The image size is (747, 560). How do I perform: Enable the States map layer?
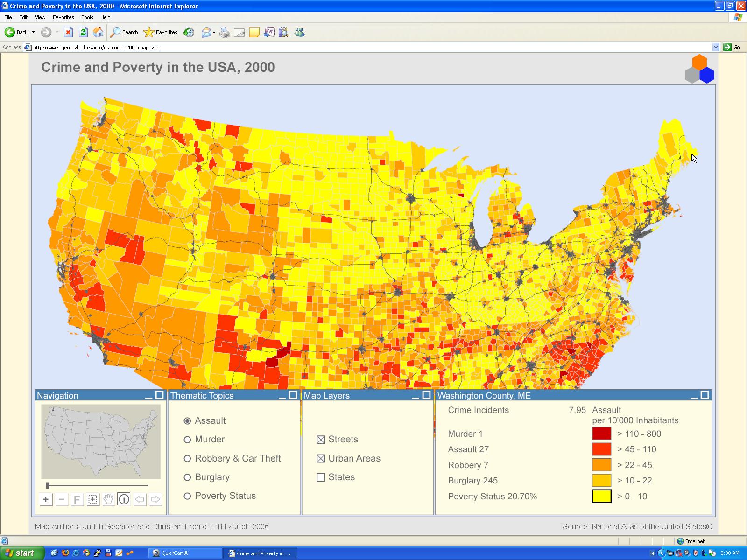click(x=321, y=477)
